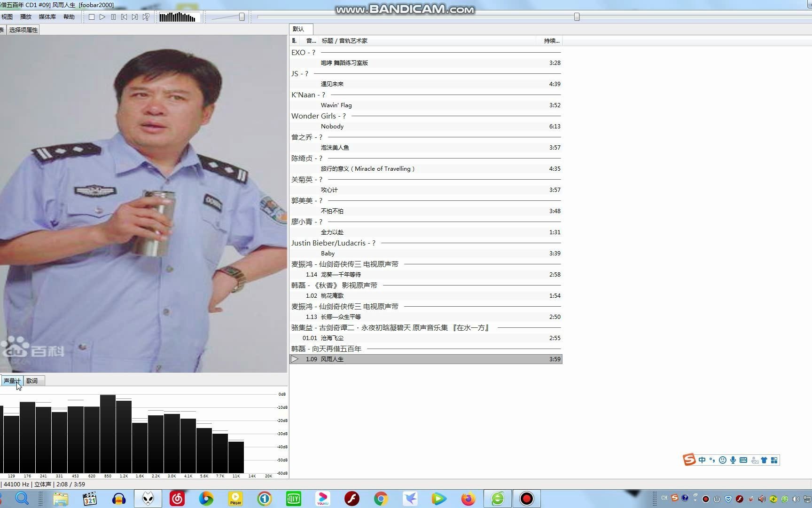
Task: Click the Sogou voice input microphone
Action: (733, 460)
